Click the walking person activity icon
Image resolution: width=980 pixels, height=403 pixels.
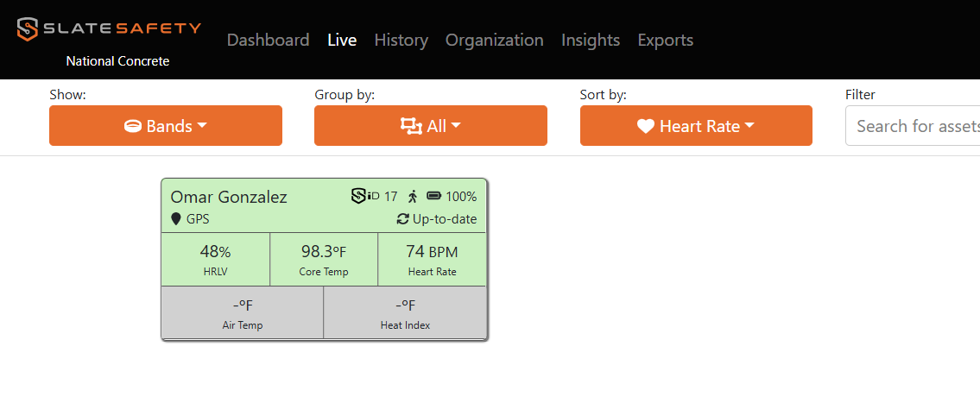tap(412, 197)
